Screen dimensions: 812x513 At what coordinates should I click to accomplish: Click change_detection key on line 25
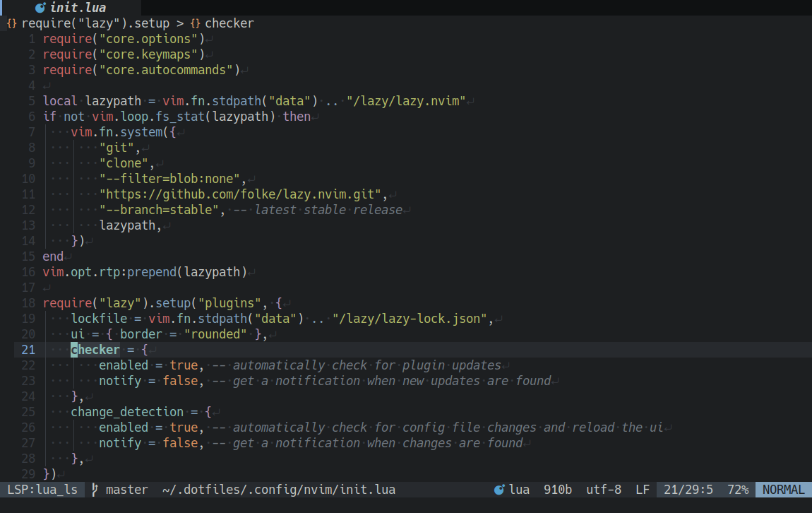127,412
